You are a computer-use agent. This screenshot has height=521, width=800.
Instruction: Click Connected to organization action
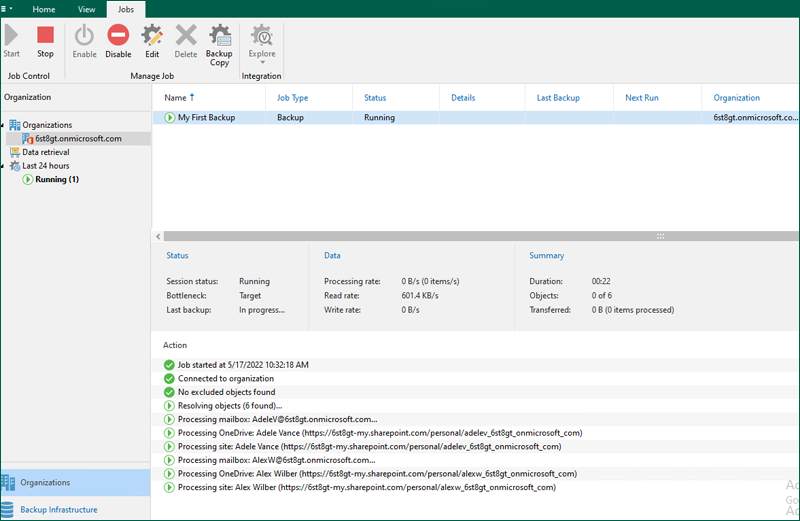226,379
